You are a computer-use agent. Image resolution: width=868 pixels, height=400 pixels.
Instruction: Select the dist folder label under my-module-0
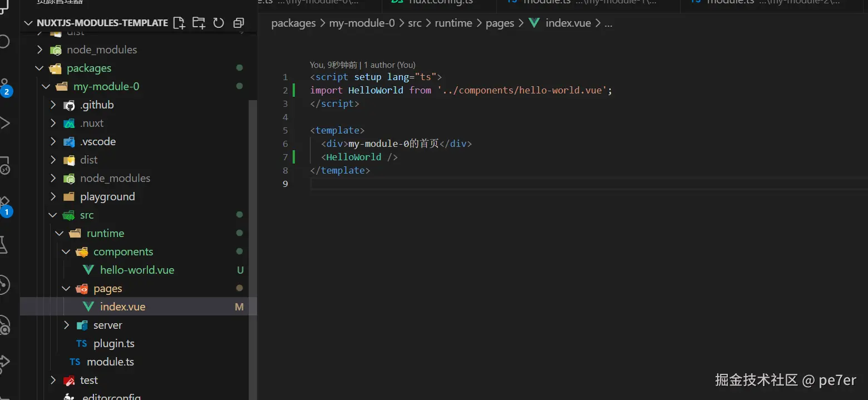(x=88, y=160)
